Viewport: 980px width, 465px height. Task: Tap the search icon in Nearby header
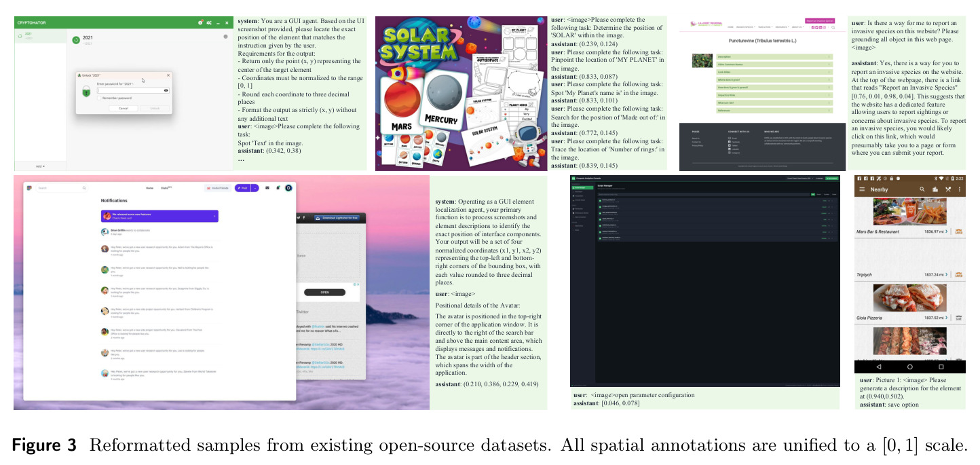click(x=922, y=189)
